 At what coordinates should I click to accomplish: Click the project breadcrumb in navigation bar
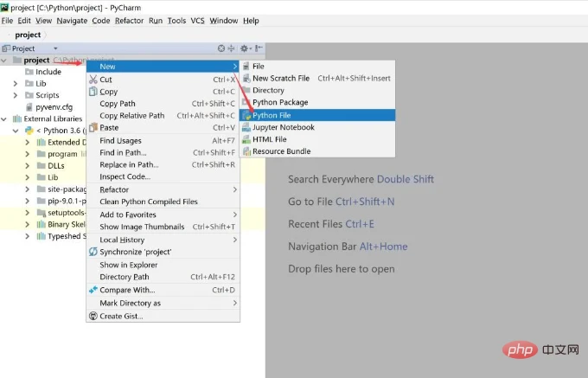point(28,35)
